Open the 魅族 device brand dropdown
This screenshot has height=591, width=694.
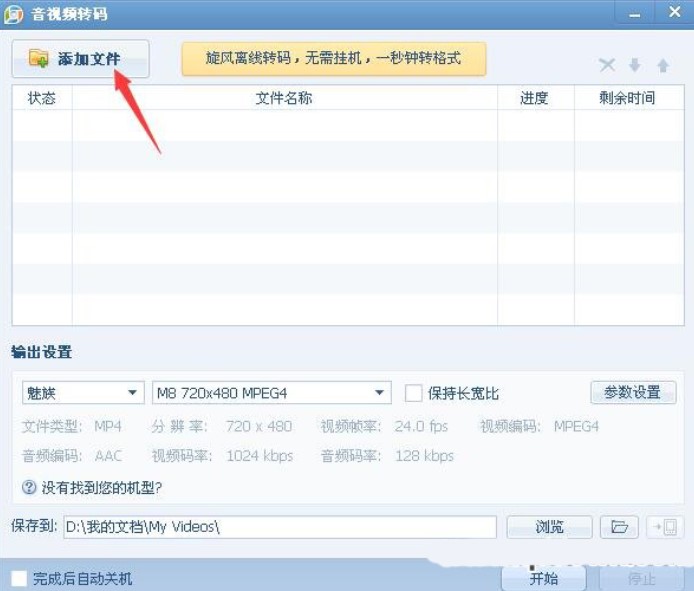click(x=83, y=393)
